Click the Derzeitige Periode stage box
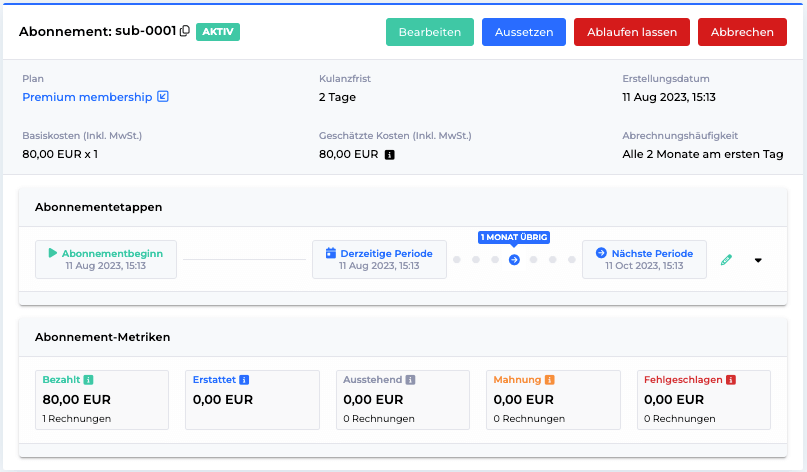Image resolution: width=807 pixels, height=472 pixels. pos(379,259)
